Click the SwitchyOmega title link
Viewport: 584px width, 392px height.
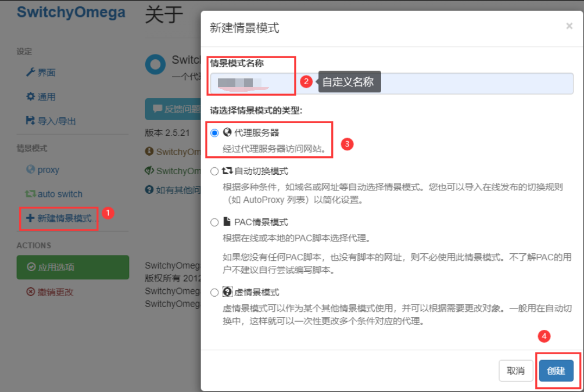point(71,12)
